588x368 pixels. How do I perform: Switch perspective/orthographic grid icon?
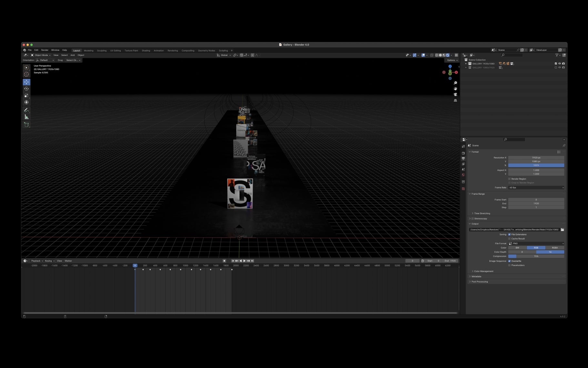[455, 100]
